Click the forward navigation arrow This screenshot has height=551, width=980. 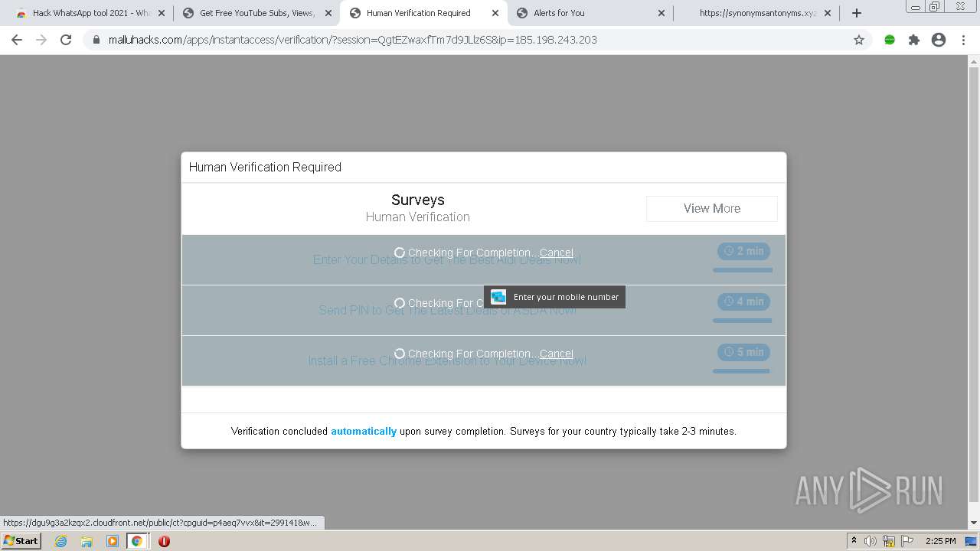coord(41,40)
